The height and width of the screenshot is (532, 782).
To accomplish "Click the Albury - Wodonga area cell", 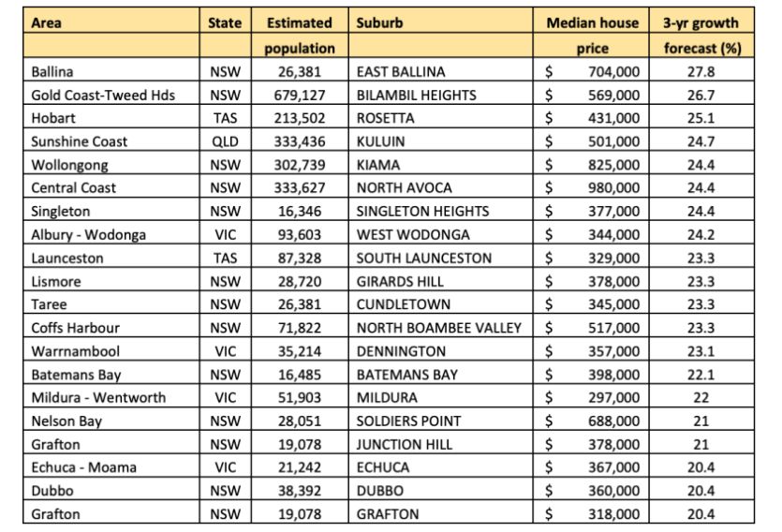I will [x=111, y=233].
